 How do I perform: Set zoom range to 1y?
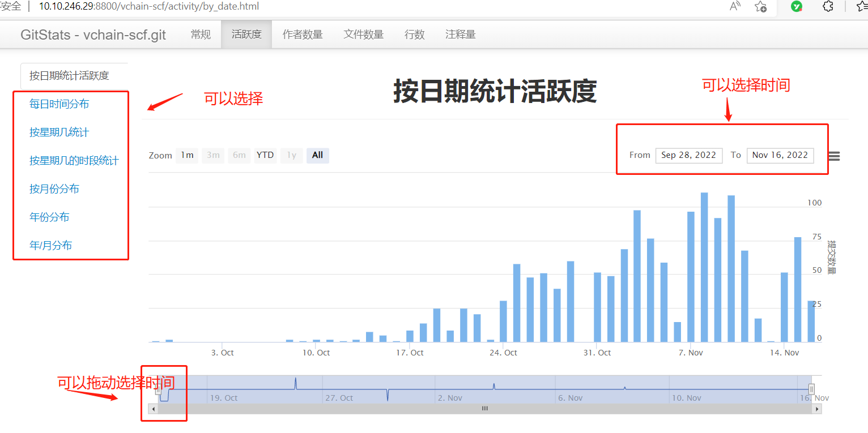click(291, 155)
